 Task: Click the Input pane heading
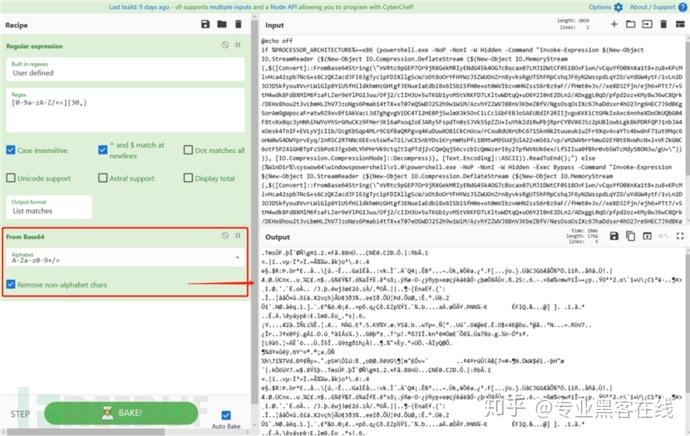tap(275, 26)
